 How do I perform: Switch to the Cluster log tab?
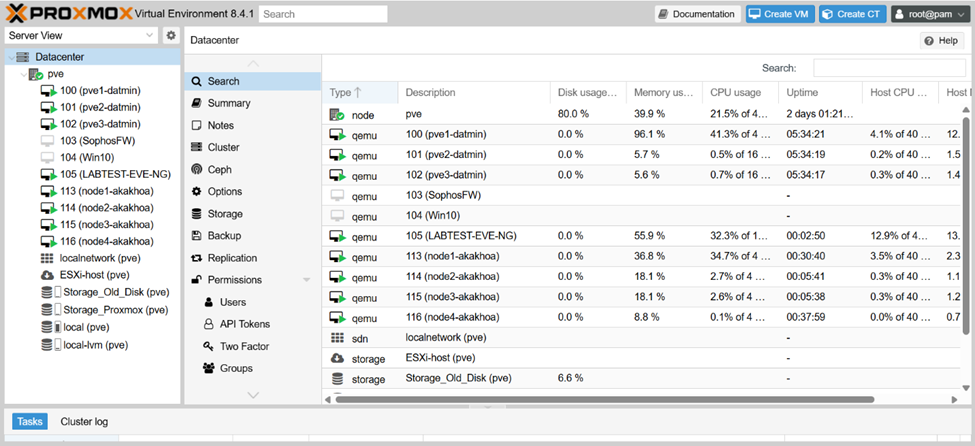pos(84,422)
